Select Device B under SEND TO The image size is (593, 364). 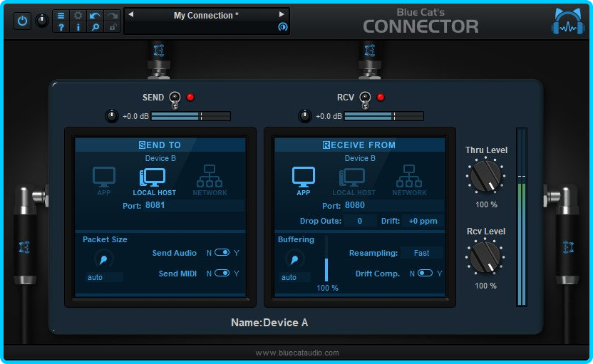click(160, 158)
